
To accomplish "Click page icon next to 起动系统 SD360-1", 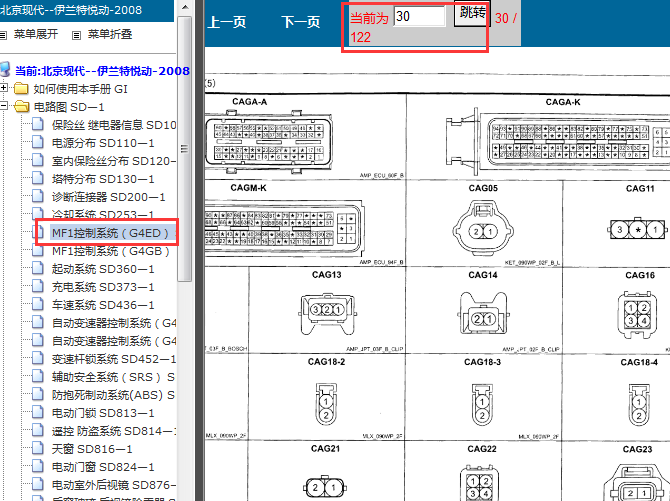I will (x=38, y=268).
